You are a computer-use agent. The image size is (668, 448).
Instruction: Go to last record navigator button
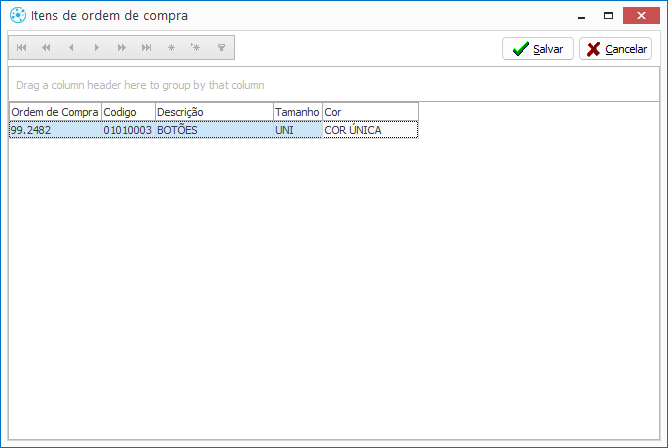click(x=146, y=48)
